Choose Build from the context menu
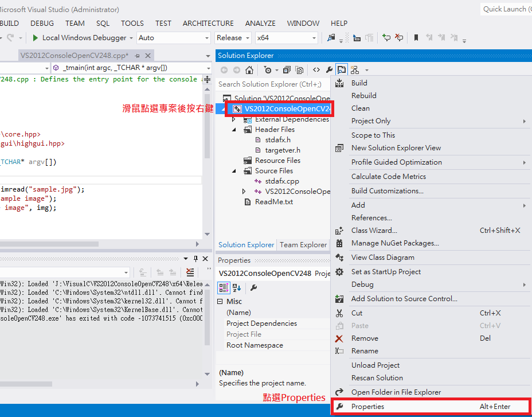The width and height of the screenshot is (532, 417). coord(431,83)
